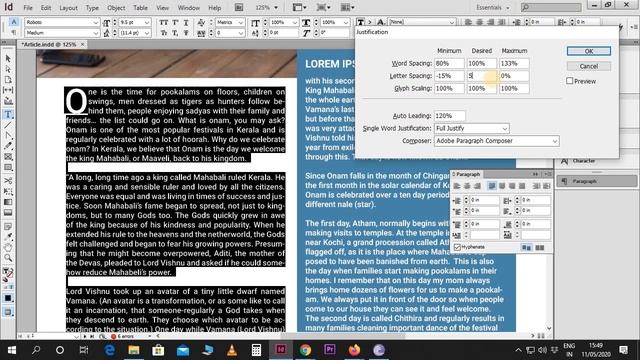Select Align Center in the Paragraph panel

tap(467, 186)
